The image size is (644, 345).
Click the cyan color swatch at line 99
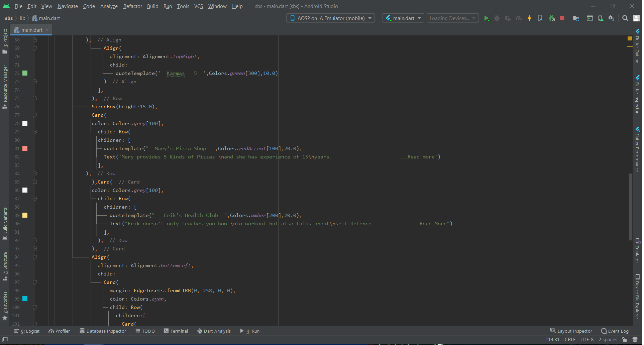(25, 299)
